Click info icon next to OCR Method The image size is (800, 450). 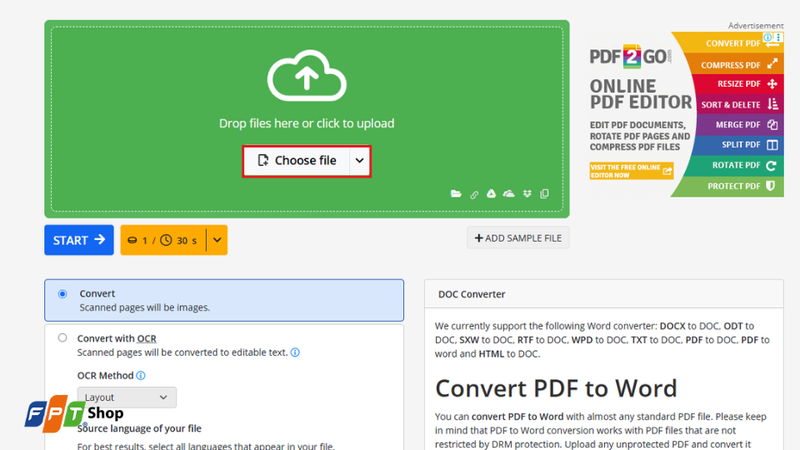(141, 376)
